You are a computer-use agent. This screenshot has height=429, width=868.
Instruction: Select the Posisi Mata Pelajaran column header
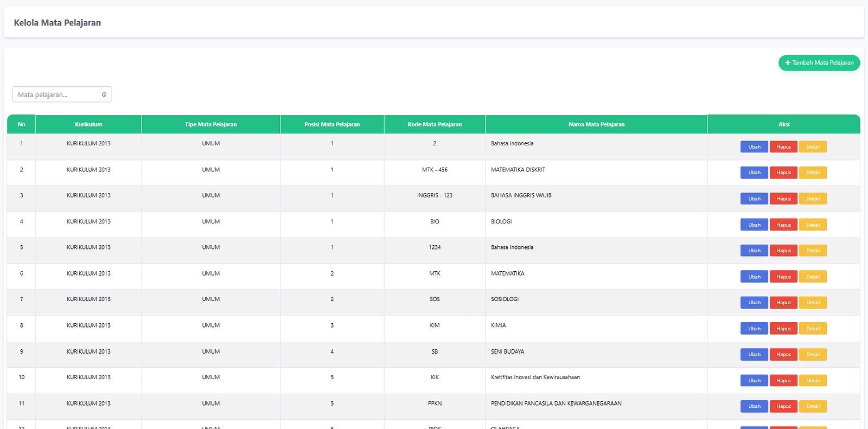point(332,124)
